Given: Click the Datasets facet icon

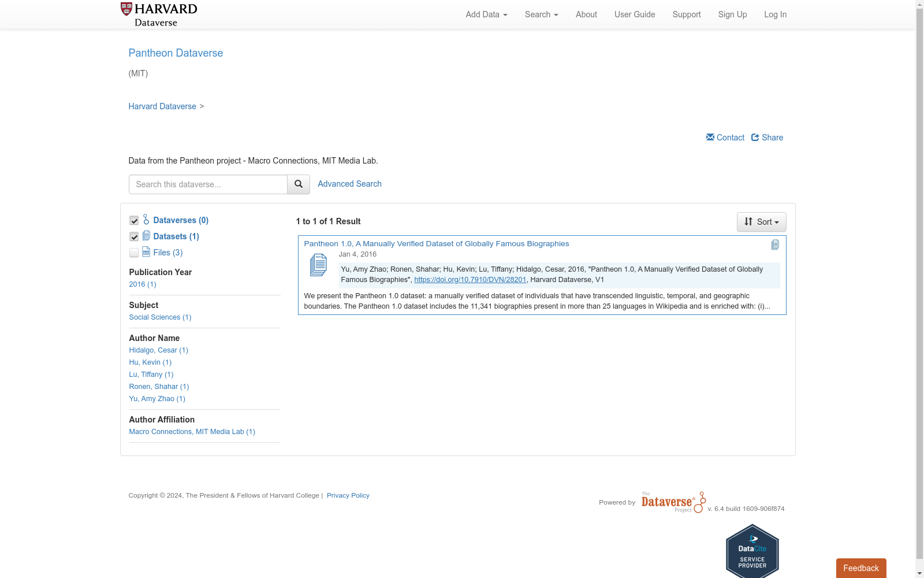Looking at the screenshot, I should pos(147,236).
